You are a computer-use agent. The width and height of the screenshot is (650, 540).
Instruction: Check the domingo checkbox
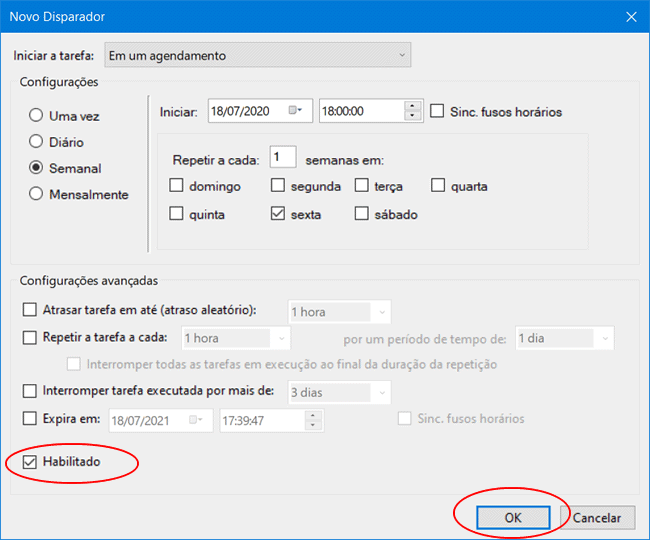[x=177, y=186]
